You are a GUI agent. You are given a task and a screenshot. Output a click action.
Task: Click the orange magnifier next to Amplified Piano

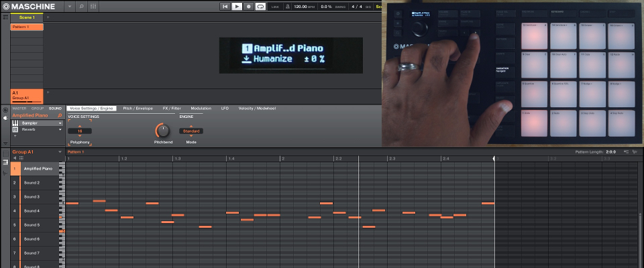click(x=60, y=116)
